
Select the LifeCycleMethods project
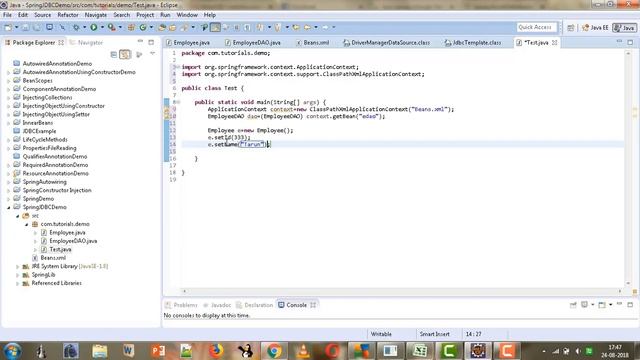pyautogui.click(x=40, y=140)
